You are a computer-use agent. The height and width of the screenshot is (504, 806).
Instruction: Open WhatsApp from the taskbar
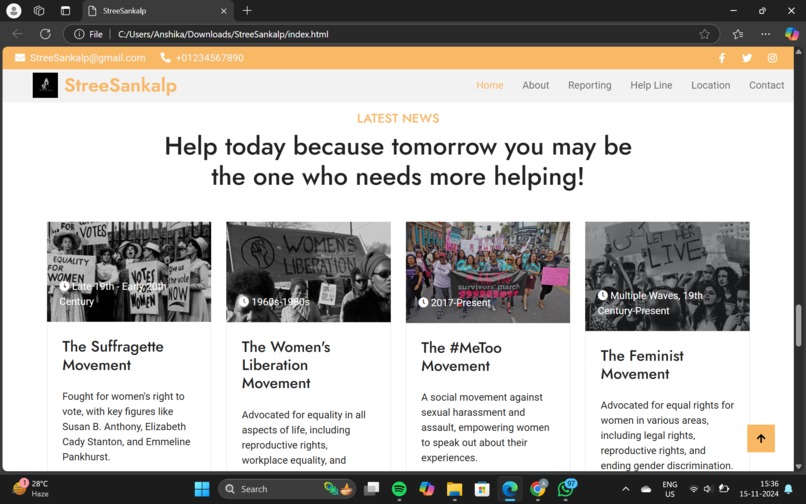click(x=565, y=489)
